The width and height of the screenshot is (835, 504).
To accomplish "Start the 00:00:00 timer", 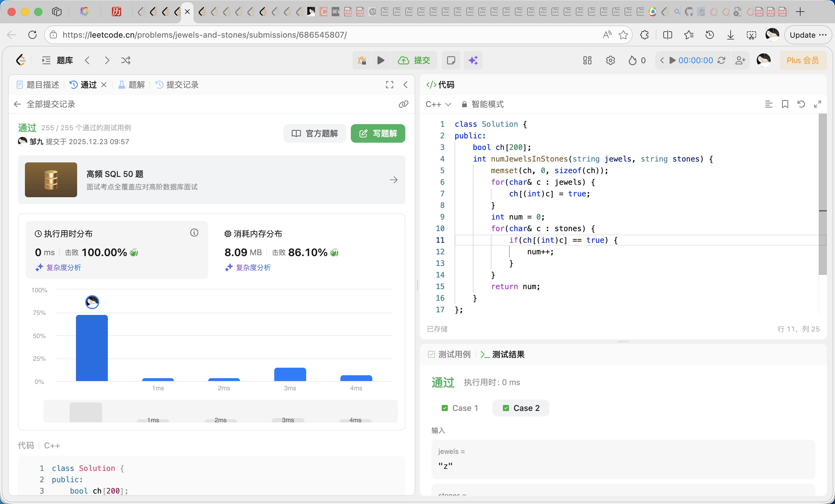I will coord(672,60).
